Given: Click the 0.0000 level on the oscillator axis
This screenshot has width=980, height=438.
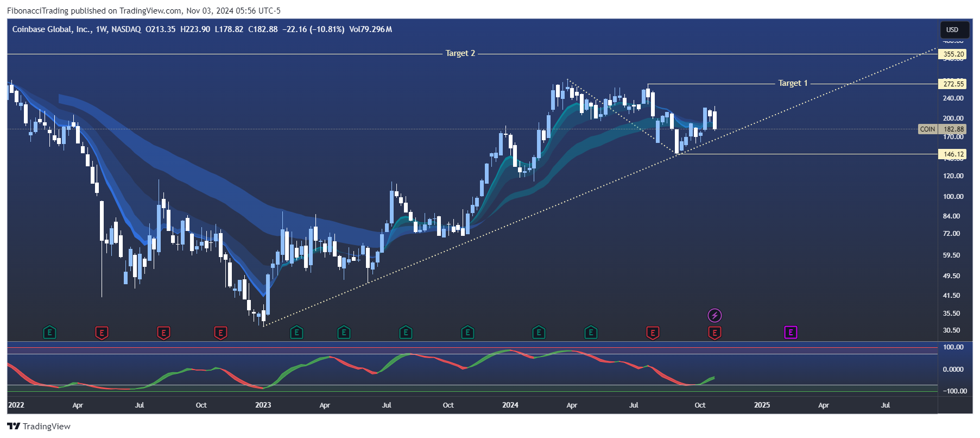Looking at the screenshot, I should pos(953,370).
